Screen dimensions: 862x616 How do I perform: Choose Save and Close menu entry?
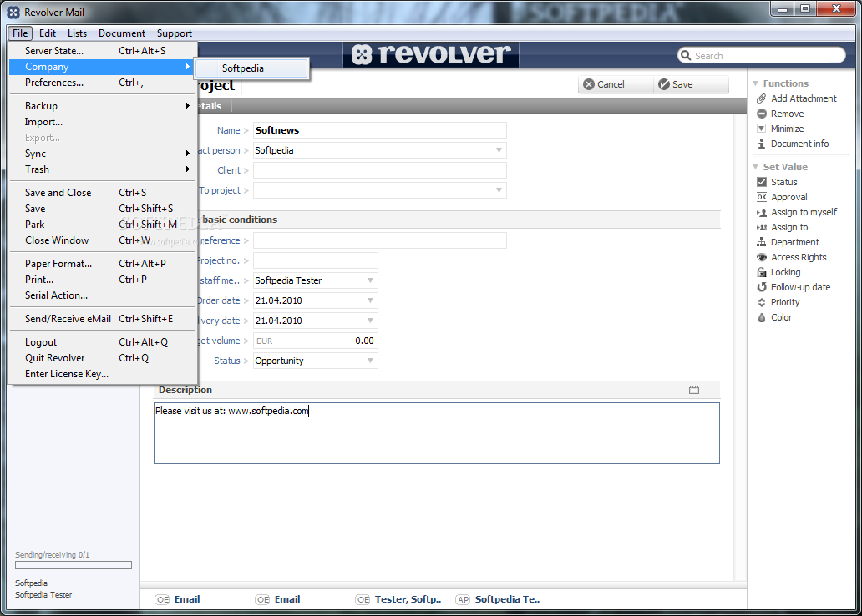(102, 192)
